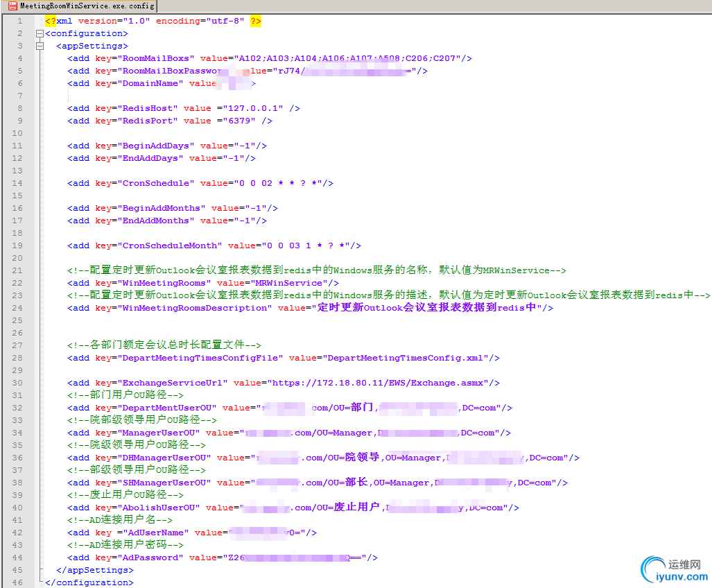Click the MRWinService value
Image resolution: width=712 pixels, height=588 pixels.
pos(289,284)
